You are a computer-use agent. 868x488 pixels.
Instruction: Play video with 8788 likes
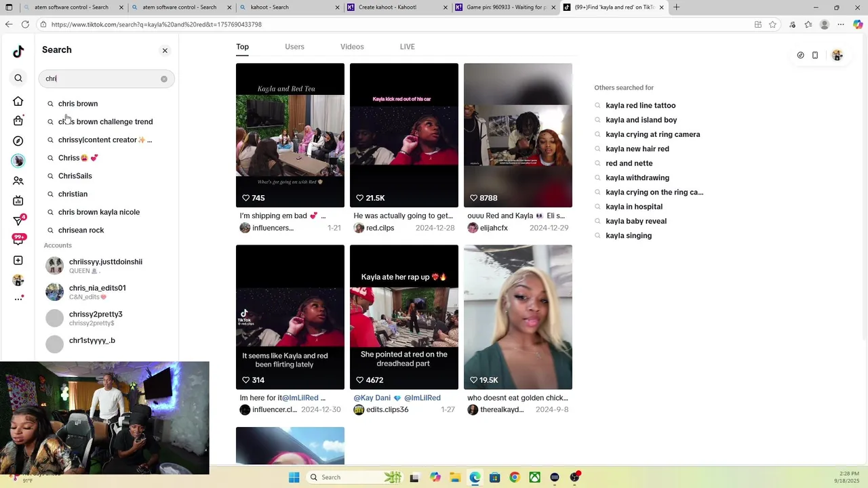coord(518,136)
